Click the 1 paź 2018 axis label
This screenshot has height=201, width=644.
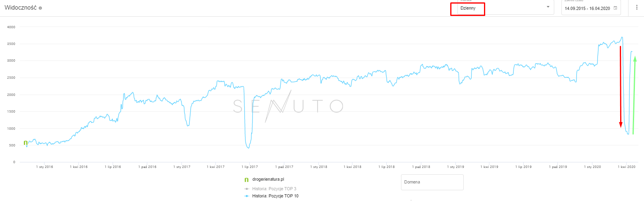[x=421, y=167]
